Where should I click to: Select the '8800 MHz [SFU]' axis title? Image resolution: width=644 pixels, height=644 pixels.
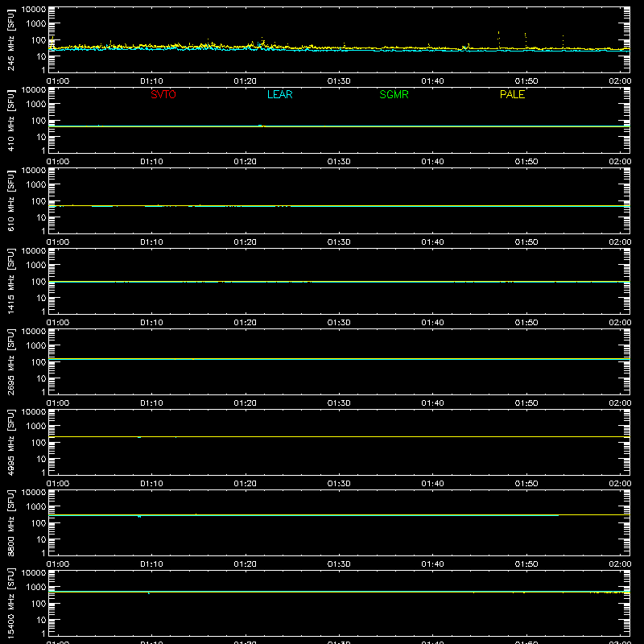[10, 522]
